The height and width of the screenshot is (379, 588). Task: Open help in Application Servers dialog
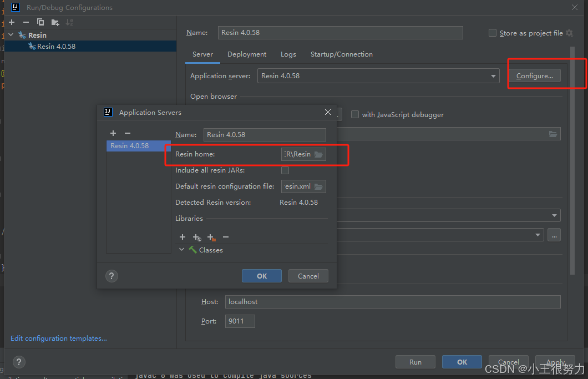tap(111, 276)
